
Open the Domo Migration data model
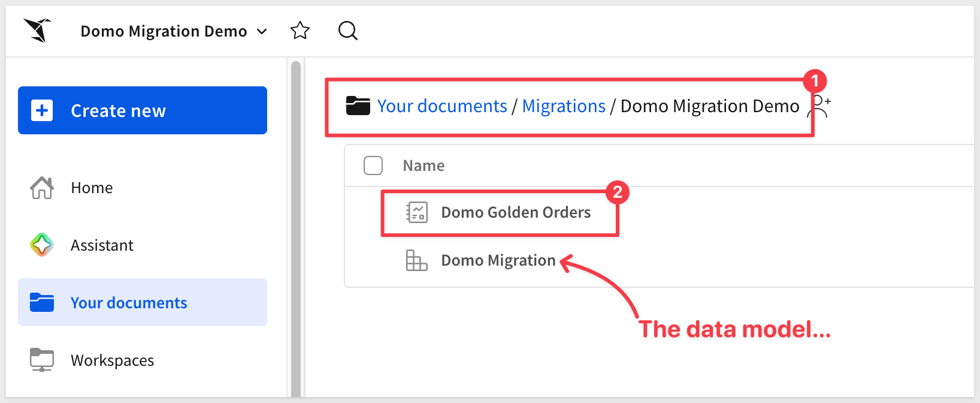498,260
